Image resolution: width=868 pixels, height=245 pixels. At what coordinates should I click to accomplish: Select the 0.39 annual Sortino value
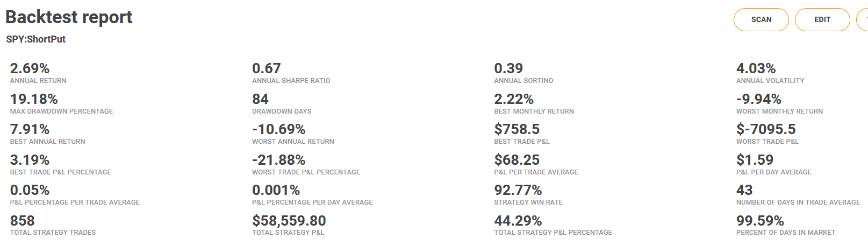click(508, 68)
